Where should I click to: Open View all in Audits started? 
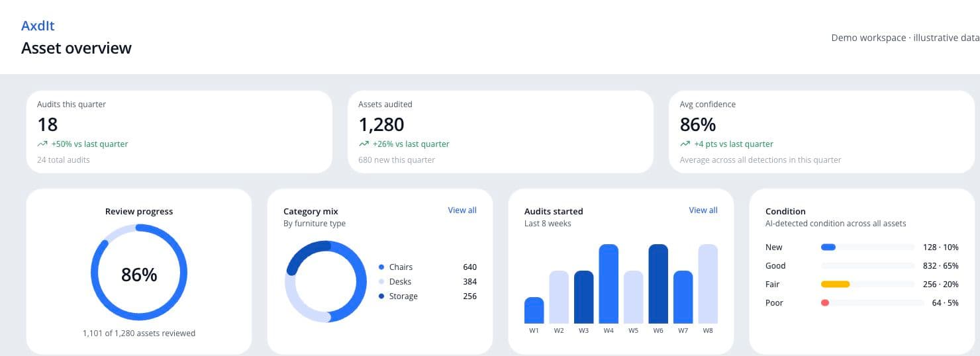point(703,210)
